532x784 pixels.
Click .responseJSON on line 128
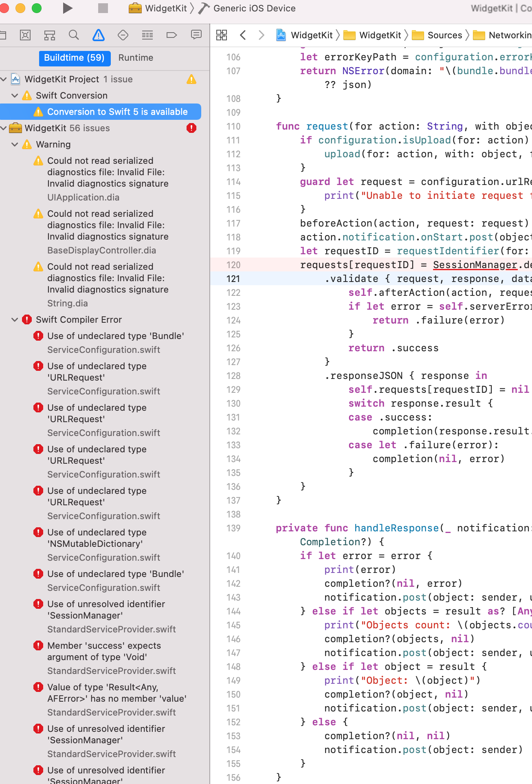pos(363,376)
